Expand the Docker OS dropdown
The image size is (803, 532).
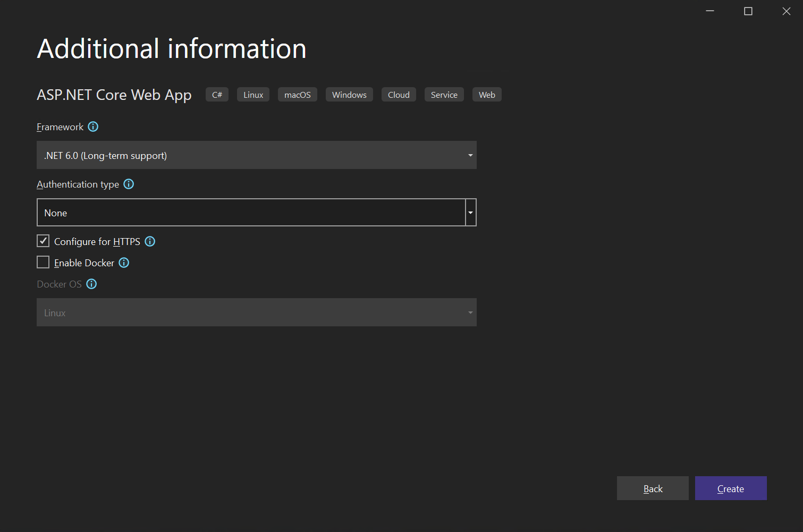pos(469,312)
